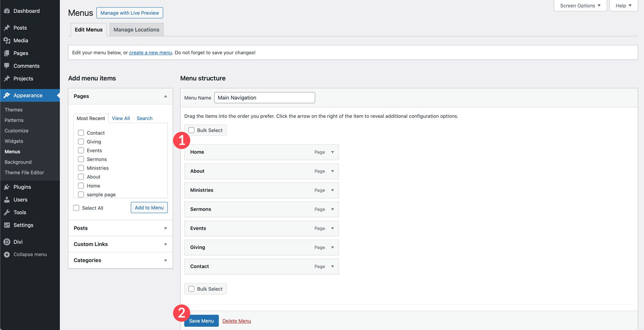
Task: Switch to the Manage Locations tab
Action: tap(136, 29)
